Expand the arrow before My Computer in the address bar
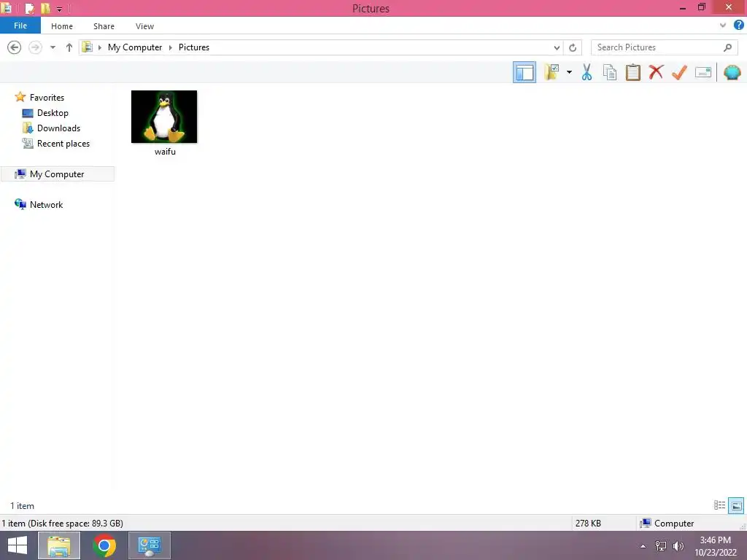This screenshot has width=747, height=560. pyautogui.click(x=99, y=47)
